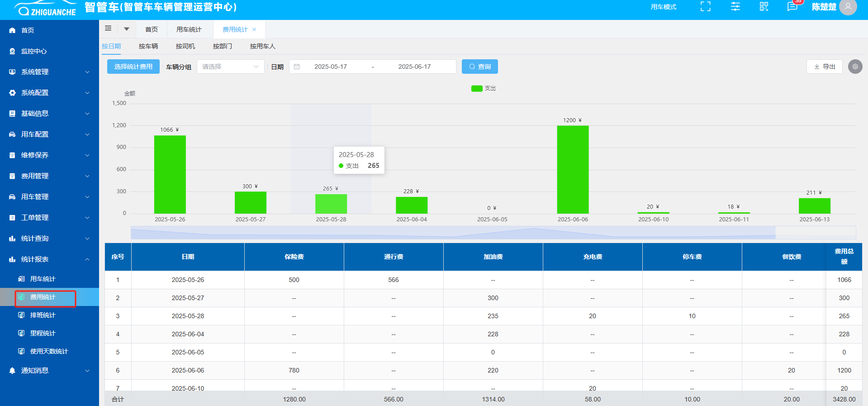Click the start date field 2025-05-17
Viewport: 868px width, 406px height.
point(330,67)
